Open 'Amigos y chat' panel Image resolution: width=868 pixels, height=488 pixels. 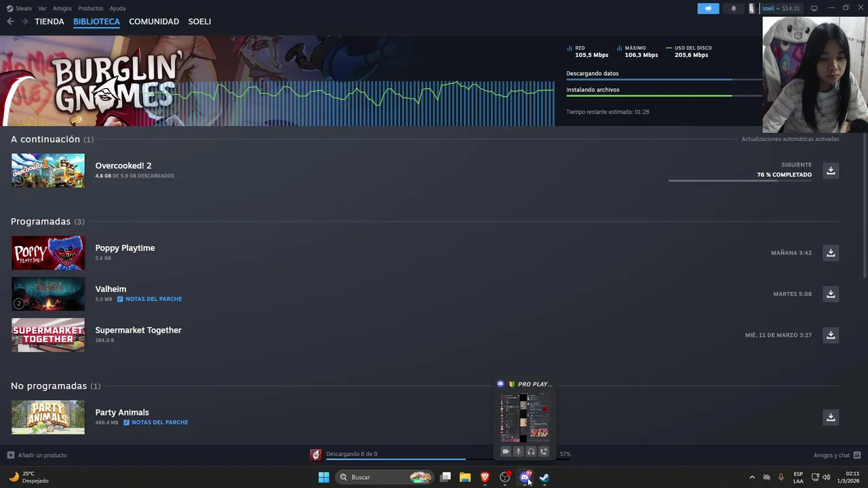(837, 455)
